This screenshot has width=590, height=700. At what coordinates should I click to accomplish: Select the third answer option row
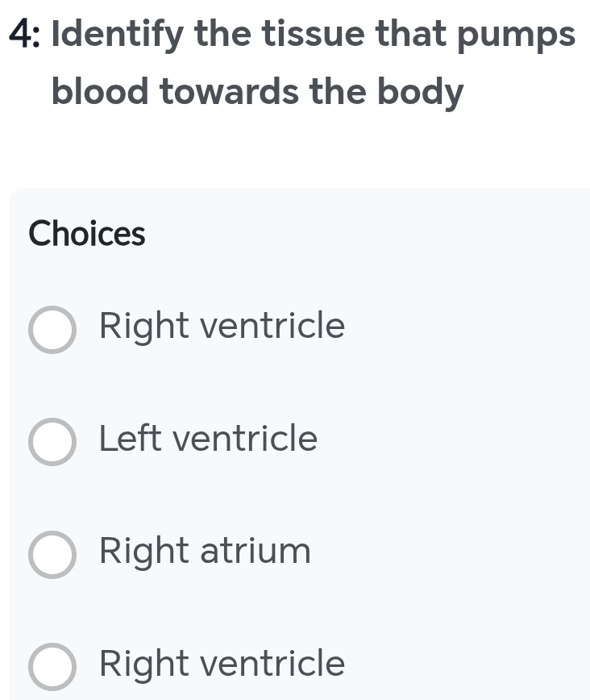point(161,553)
